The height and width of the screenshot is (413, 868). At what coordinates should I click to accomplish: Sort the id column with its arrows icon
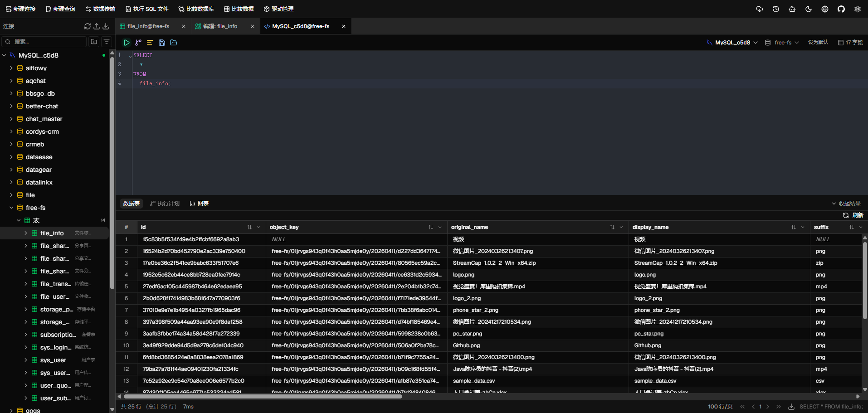[249, 227]
